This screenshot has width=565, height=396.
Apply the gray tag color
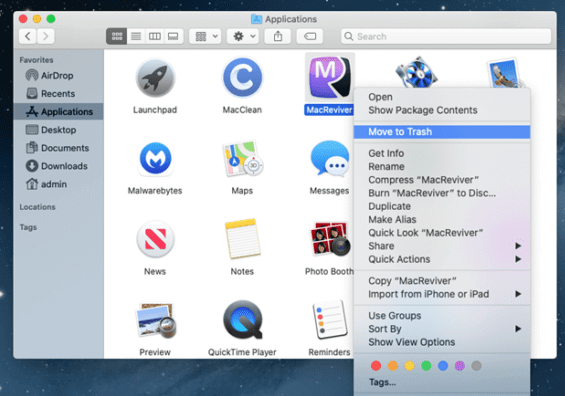point(476,366)
